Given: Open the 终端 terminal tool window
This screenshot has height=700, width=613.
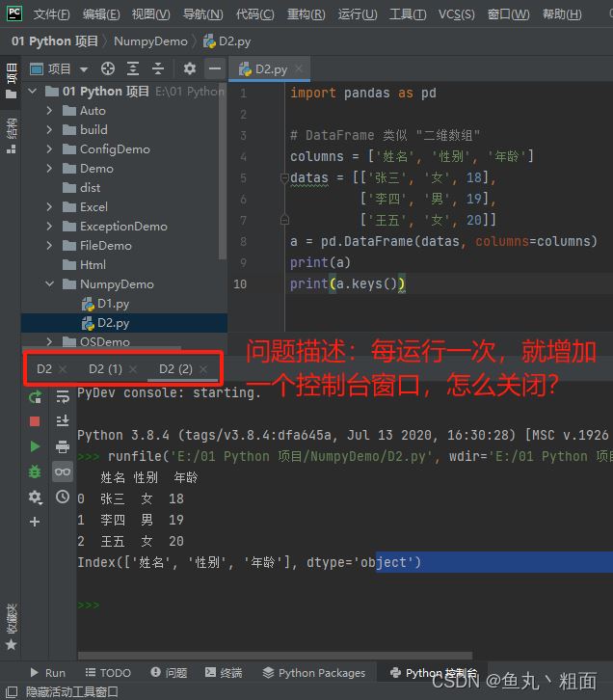Looking at the screenshot, I should [224, 673].
